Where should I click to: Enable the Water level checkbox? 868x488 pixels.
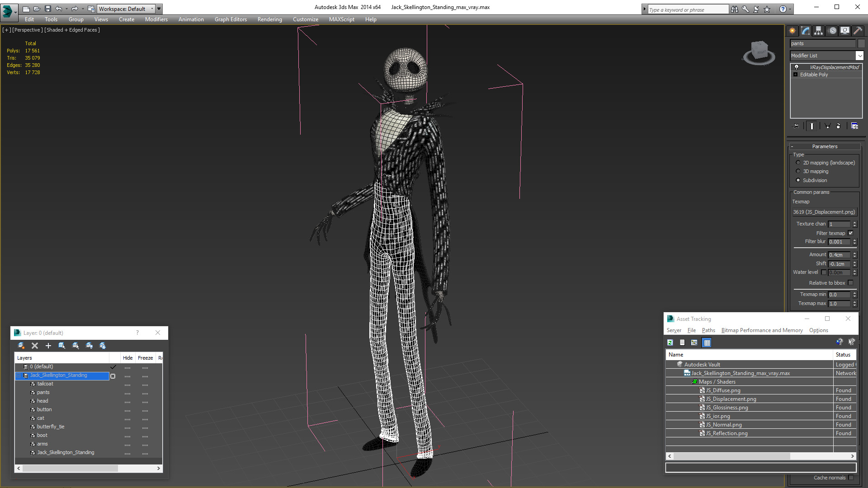(x=824, y=272)
